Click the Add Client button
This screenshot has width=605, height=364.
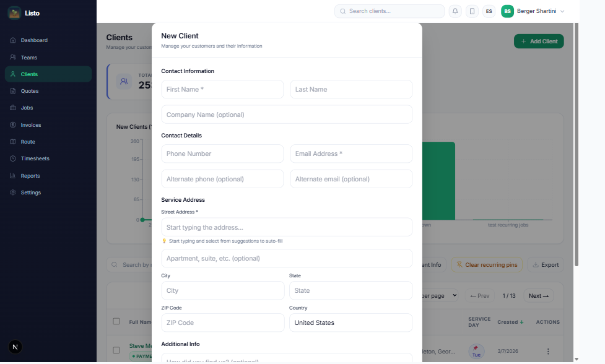(539, 41)
